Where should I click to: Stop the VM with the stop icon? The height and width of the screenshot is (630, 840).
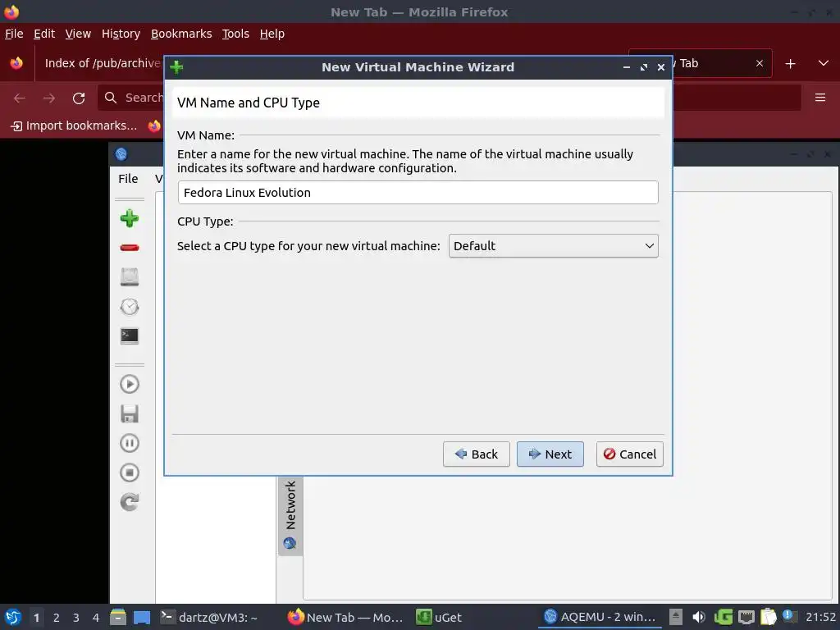(x=129, y=472)
